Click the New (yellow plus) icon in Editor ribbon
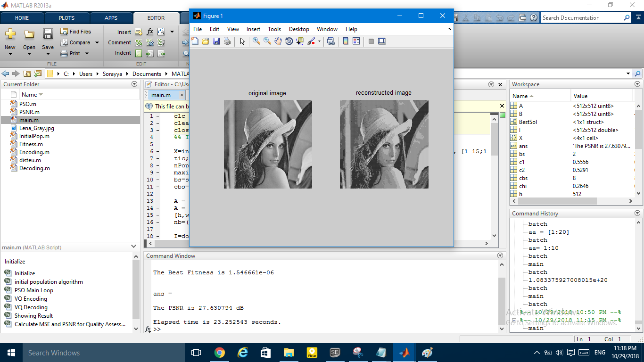The height and width of the screenshot is (362, 644). coord(10,34)
